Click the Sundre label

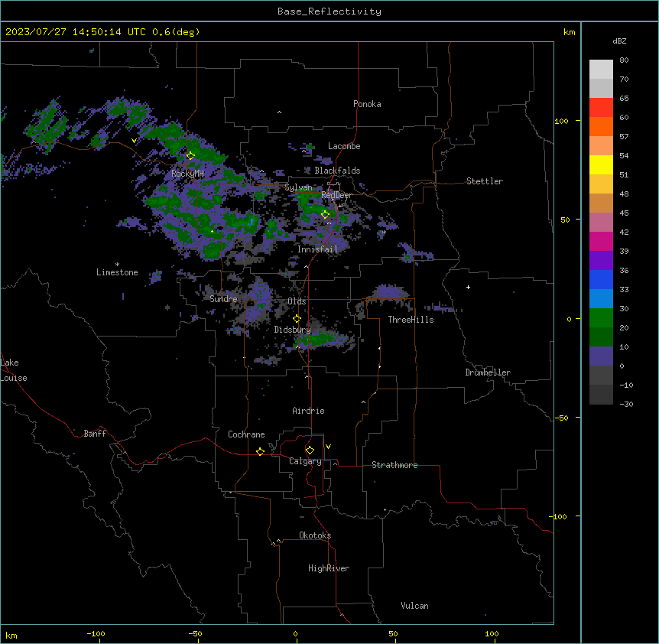(223, 299)
